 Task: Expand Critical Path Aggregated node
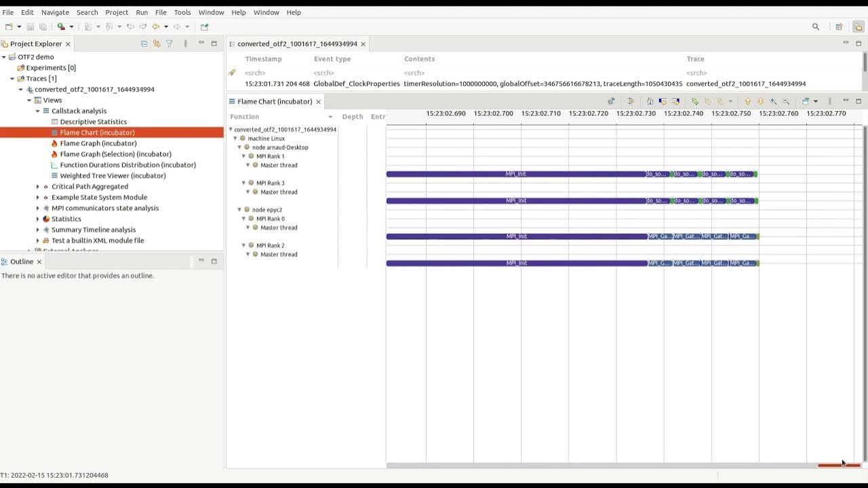coord(38,186)
